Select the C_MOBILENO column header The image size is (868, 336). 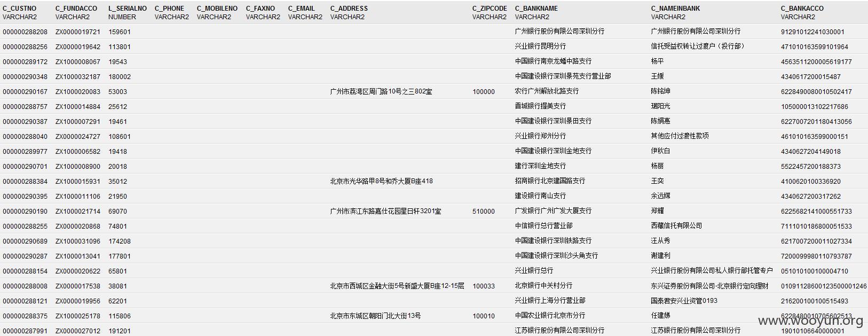[217, 9]
